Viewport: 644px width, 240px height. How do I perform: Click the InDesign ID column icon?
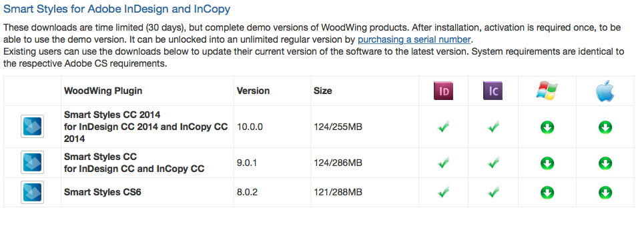443,91
